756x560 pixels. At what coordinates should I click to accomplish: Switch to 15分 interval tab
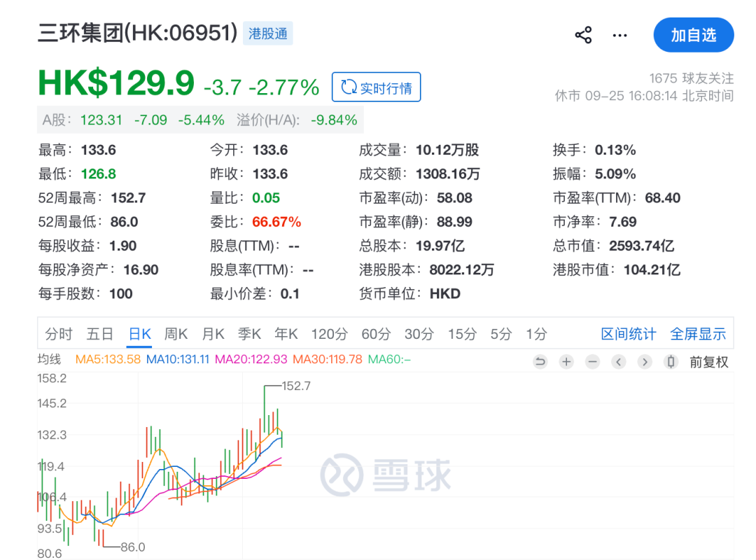pos(462,334)
